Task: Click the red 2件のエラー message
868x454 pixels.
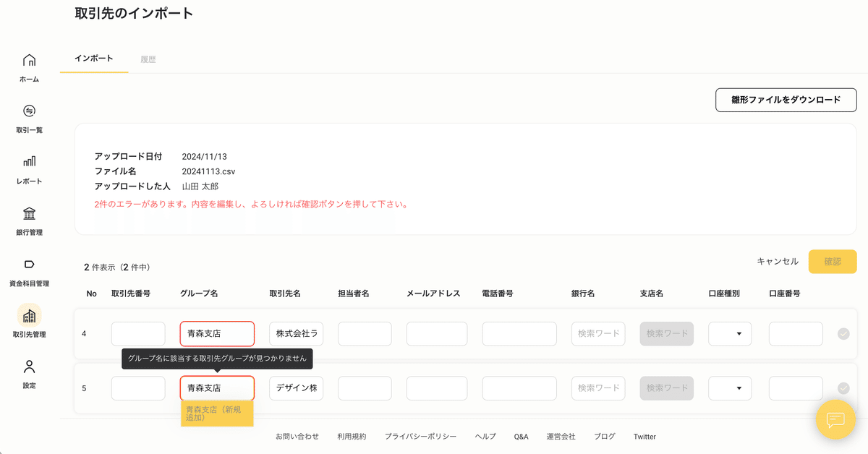Action: point(252,205)
